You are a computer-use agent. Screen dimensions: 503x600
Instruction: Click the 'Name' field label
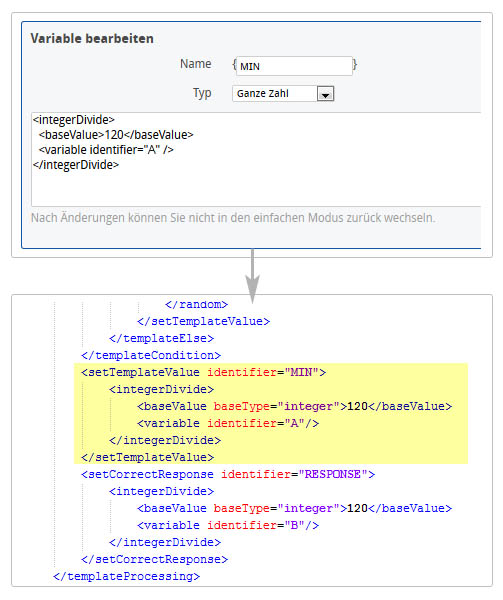pos(195,64)
